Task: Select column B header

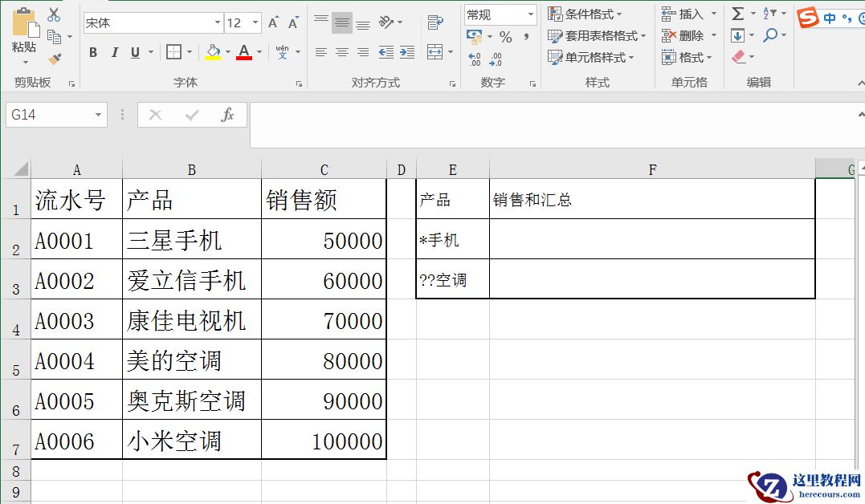Action: click(x=191, y=169)
